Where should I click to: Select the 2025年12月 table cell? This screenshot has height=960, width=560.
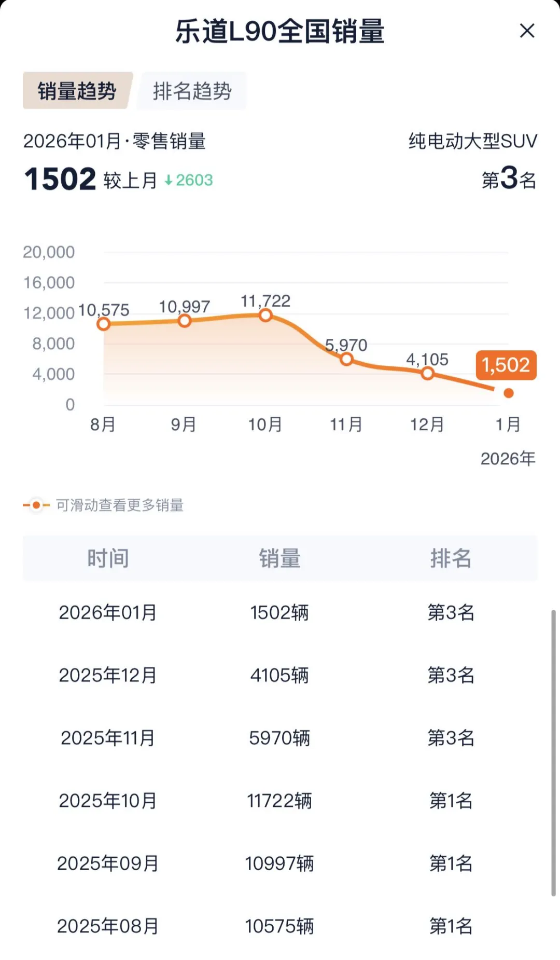click(x=108, y=675)
